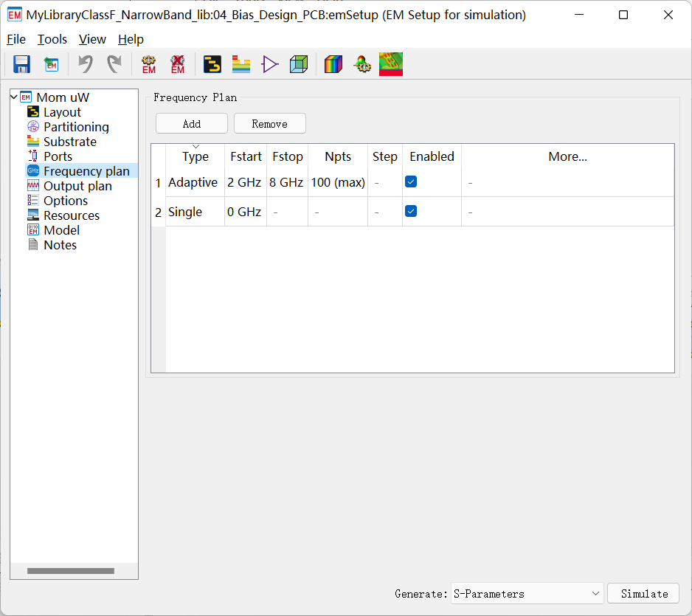Select Model in the setup tree
Screen dimensions: 692x616
(x=62, y=230)
